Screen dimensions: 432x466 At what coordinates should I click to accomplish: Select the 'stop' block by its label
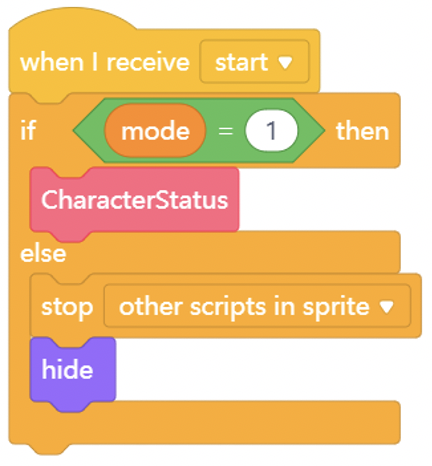pyautogui.click(x=67, y=307)
